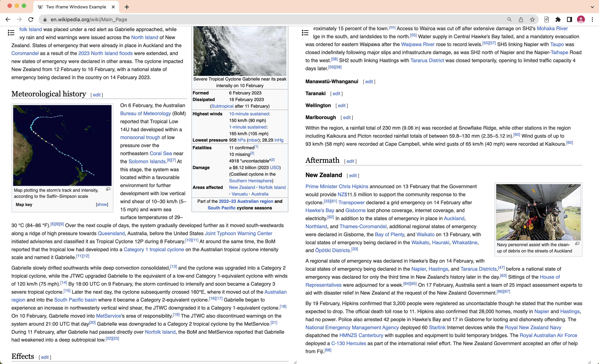Bookmark this page with the star icon

(x=532, y=19)
